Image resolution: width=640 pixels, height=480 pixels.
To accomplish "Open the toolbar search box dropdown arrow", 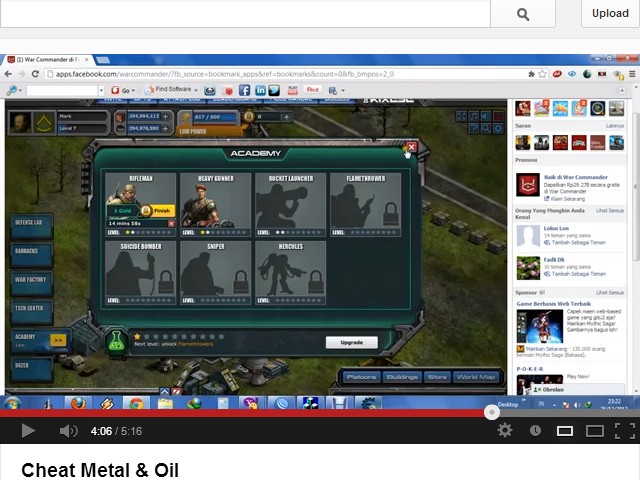I will pos(101,90).
